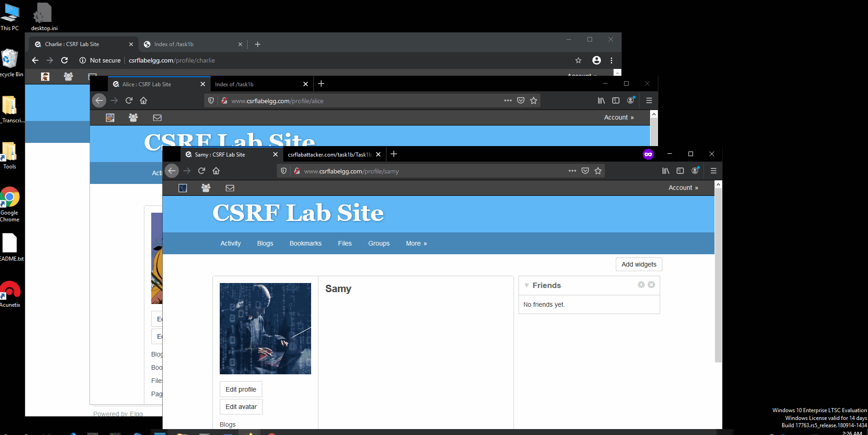Switch to the csrflabattacker.com Task1b tab
The height and width of the screenshot is (435, 868).
click(x=330, y=155)
